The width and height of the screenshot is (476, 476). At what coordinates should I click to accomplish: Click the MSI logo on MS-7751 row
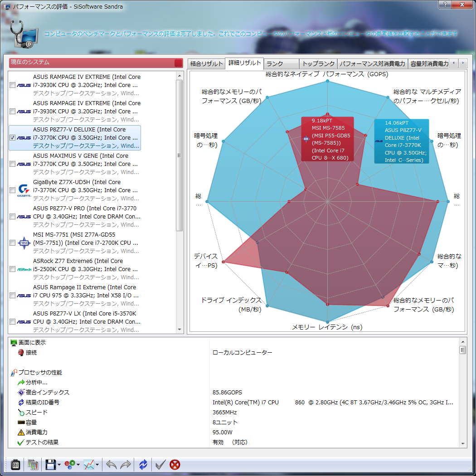pyautogui.click(x=24, y=243)
